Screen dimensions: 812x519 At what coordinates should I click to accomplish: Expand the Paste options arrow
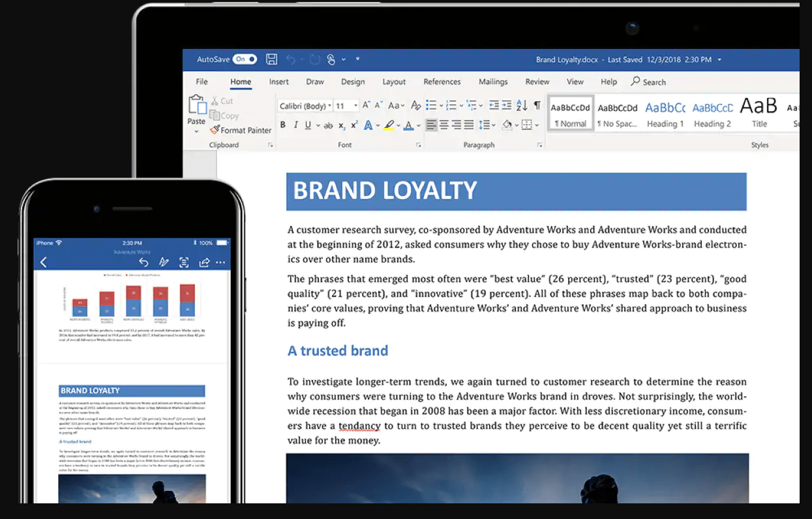click(x=196, y=131)
